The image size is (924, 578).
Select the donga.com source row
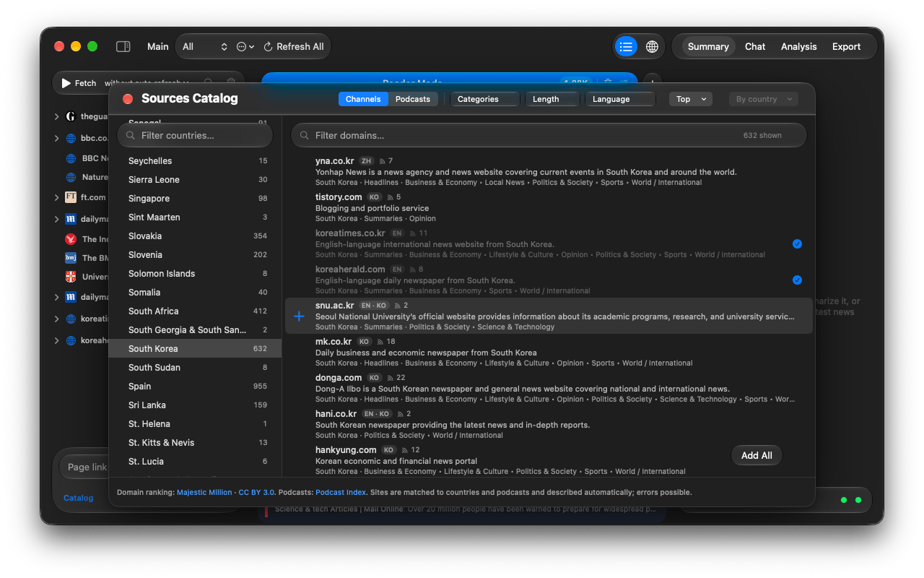pos(549,388)
